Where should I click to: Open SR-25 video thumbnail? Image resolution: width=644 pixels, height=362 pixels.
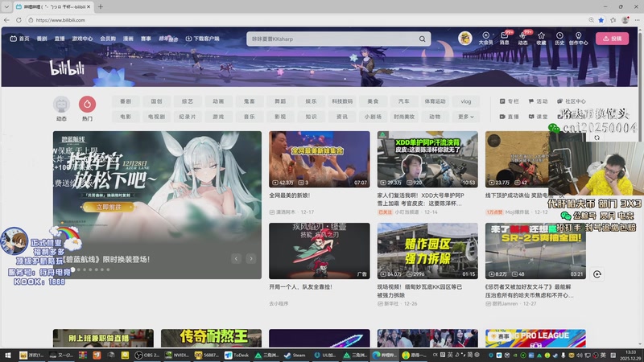pos(535,251)
